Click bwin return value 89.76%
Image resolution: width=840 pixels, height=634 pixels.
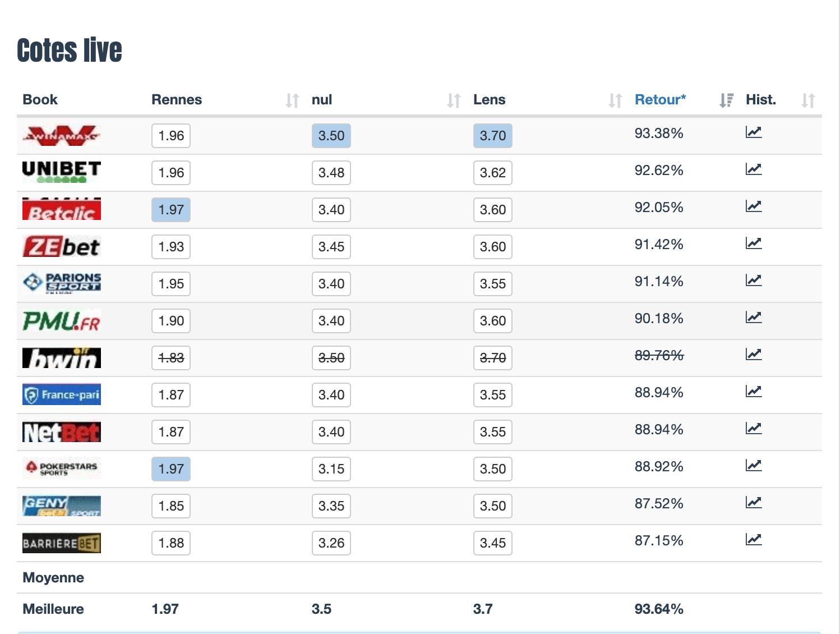659,356
